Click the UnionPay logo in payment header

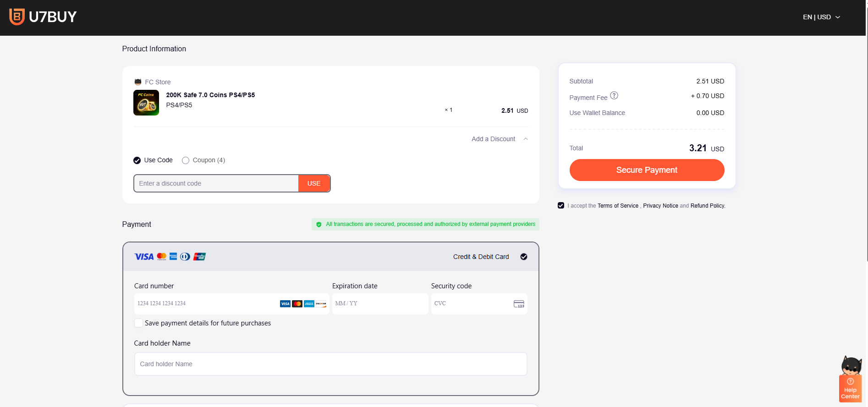[x=199, y=257]
